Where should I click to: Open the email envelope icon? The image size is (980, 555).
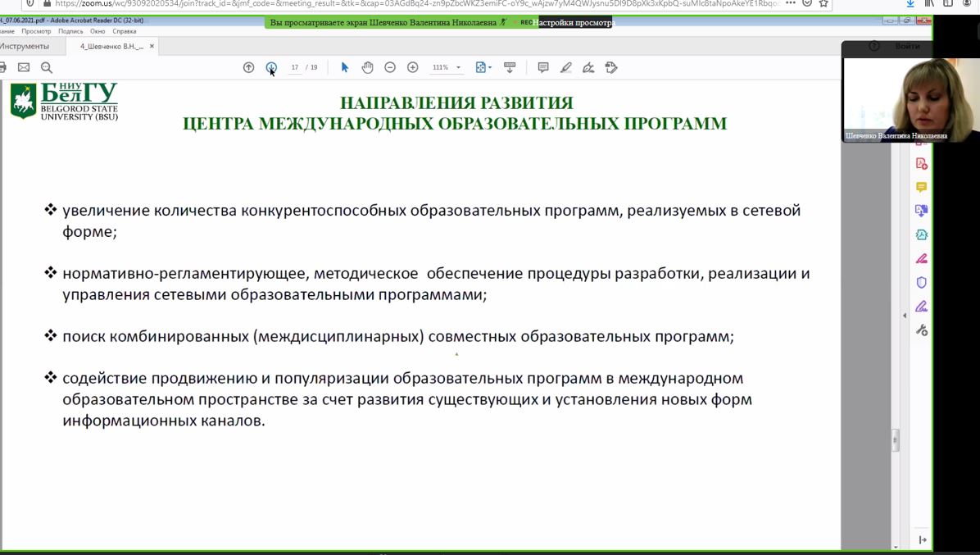pos(24,67)
